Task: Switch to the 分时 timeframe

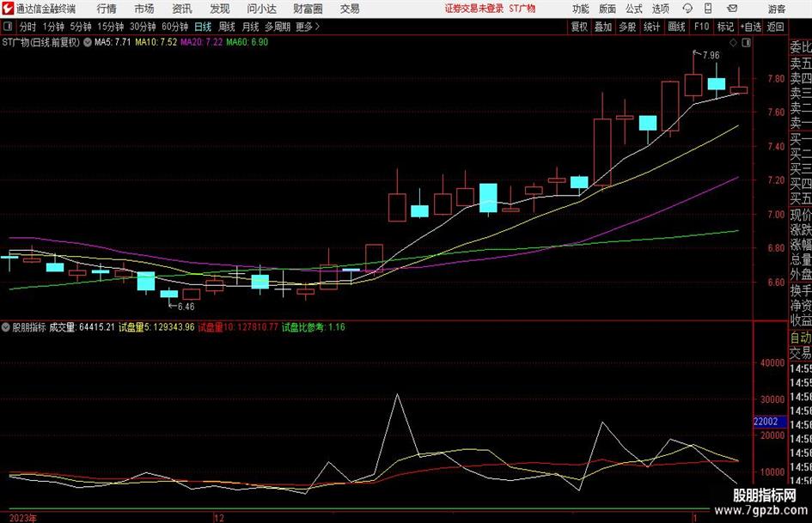Action: click(x=28, y=27)
